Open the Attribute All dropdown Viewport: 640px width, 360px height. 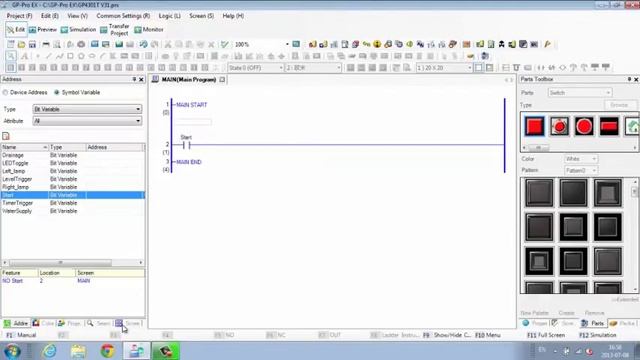87,121
